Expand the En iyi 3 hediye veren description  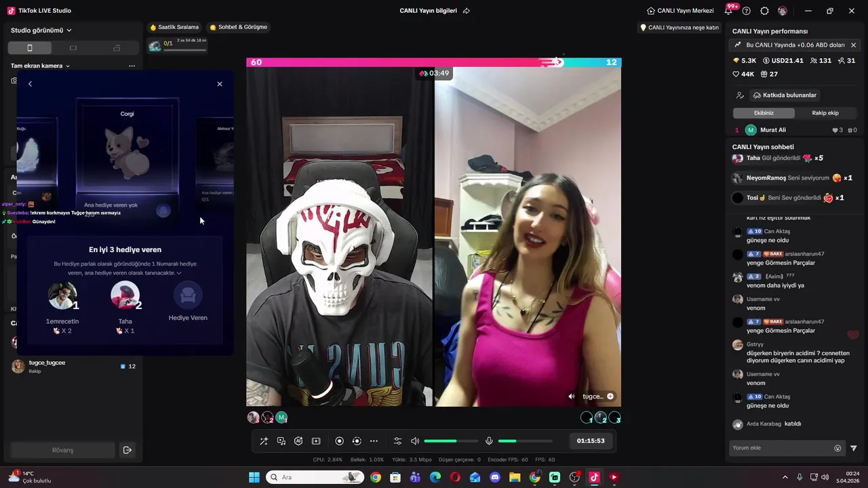(179, 273)
